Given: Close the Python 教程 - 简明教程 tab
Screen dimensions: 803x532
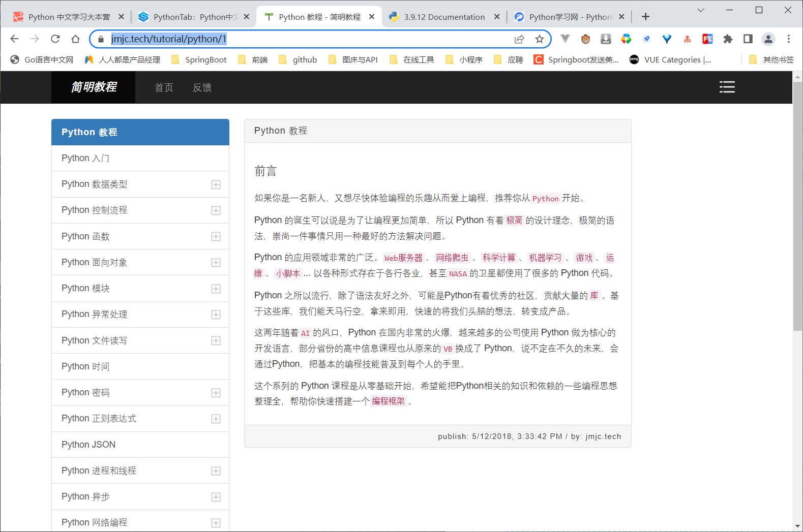Looking at the screenshot, I should (372, 17).
